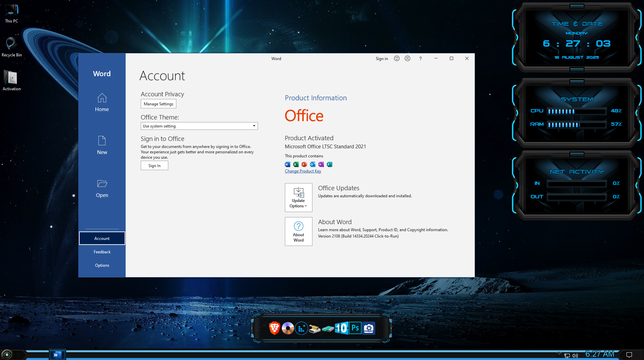Switch to the Account tab

[102, 238]
